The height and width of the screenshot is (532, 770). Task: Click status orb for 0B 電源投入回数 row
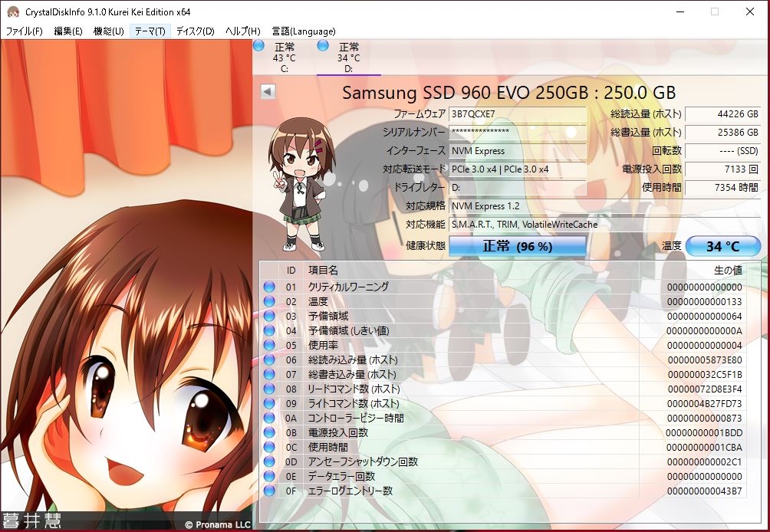click(x=269, y=432)
